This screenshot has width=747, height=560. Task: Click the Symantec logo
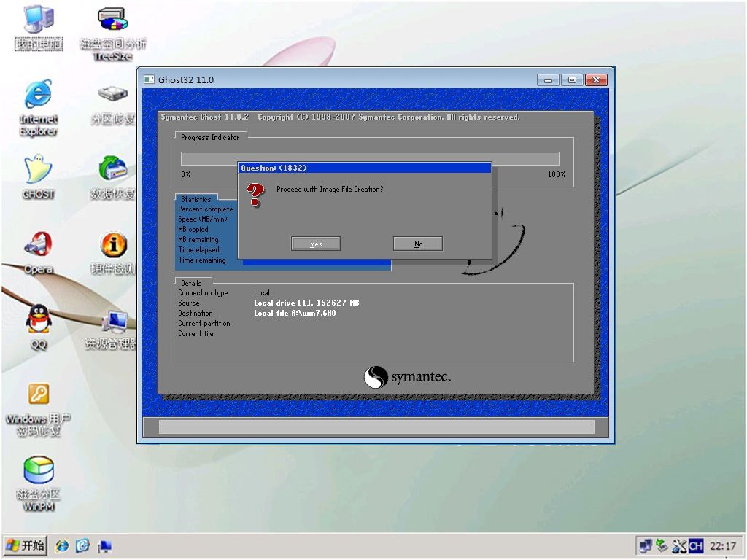[x=407, y=377]
